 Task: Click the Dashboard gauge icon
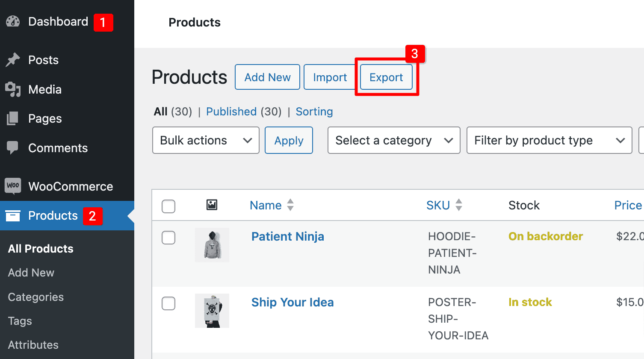[x=13, y=21]
